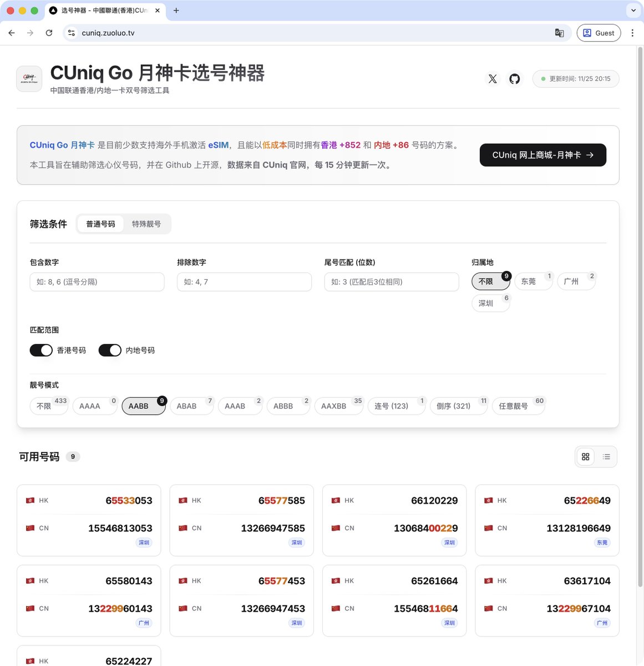Image resolution: width=644 pixels, height=666 pixels.
Task: Click the CUniq logo in the page header
Action: tap(29, 78)
